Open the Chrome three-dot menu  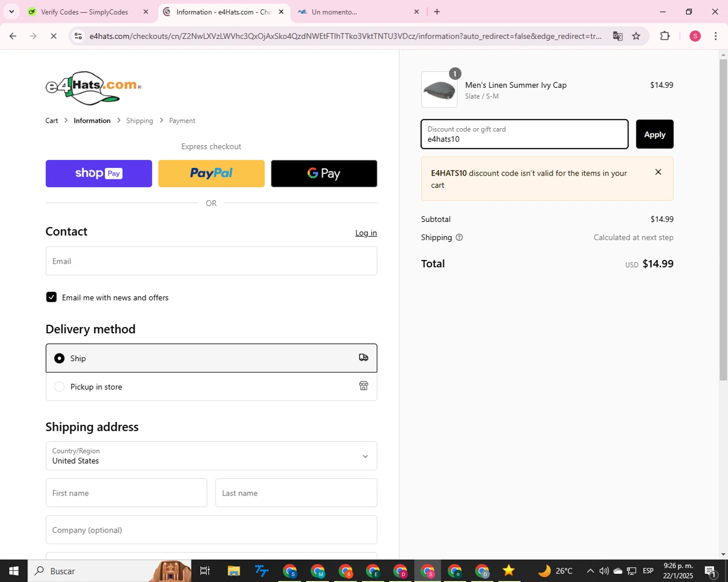715,36
